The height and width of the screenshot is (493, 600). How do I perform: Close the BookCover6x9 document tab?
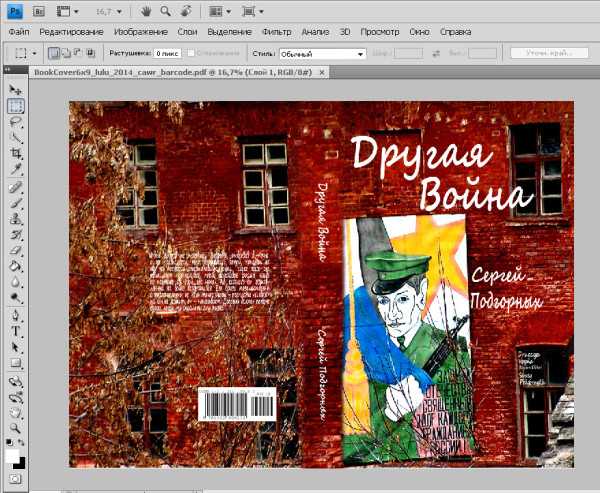[x=322, y=72]
